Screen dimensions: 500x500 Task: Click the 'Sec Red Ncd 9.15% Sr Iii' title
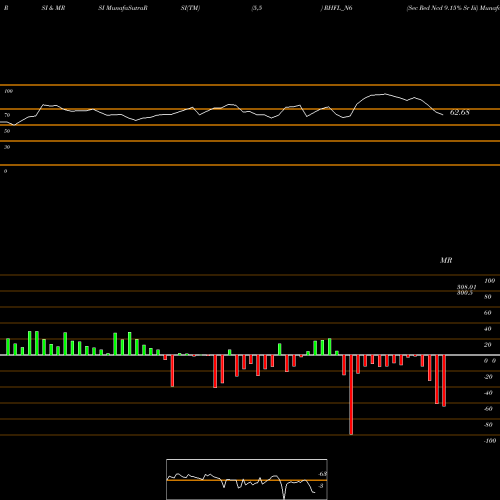[442, 8]
